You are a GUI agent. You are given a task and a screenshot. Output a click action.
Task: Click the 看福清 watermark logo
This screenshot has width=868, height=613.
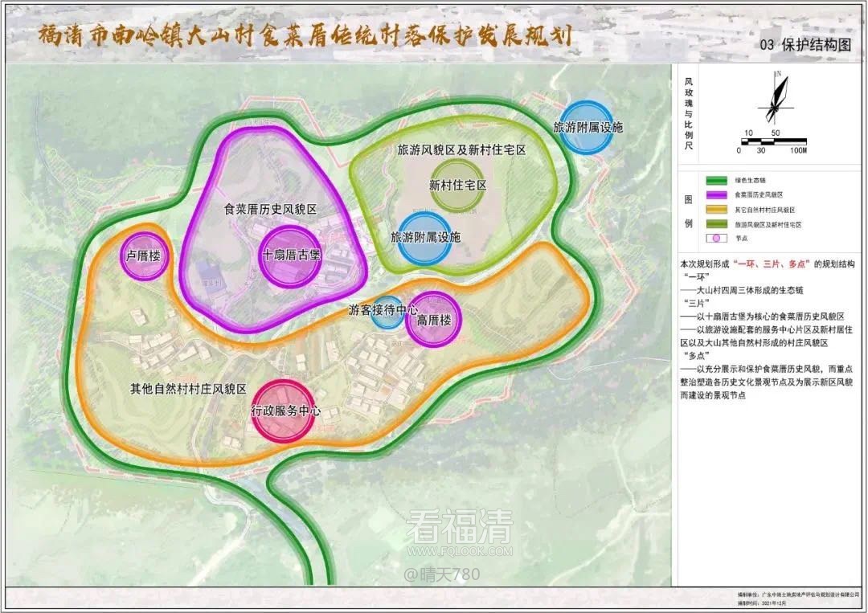(459, 530)
